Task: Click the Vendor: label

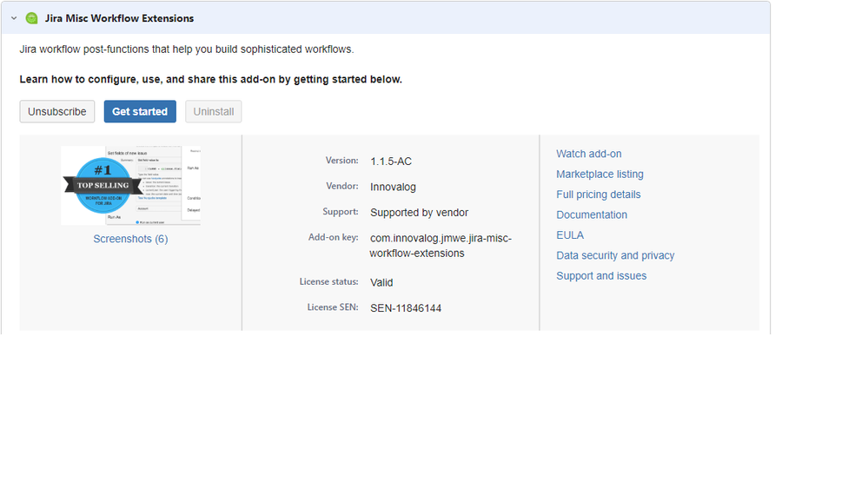Action: point(342,186)
